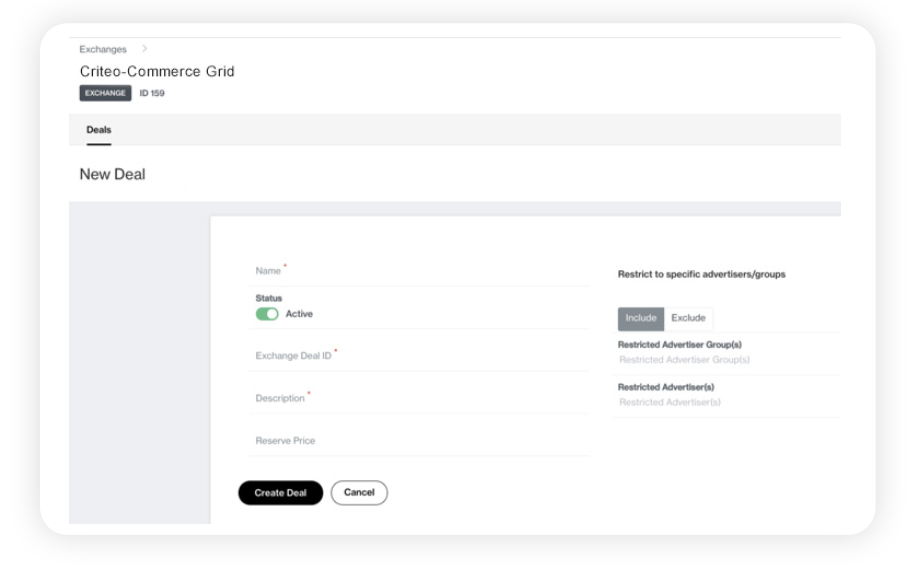Click the Status label above the switch

(x=268, y=298)
